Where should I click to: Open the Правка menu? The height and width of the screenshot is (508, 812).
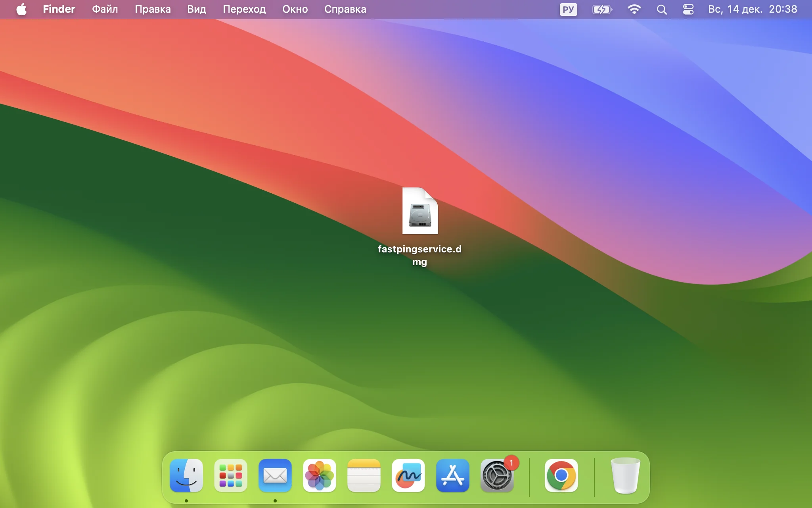point(153,9)
